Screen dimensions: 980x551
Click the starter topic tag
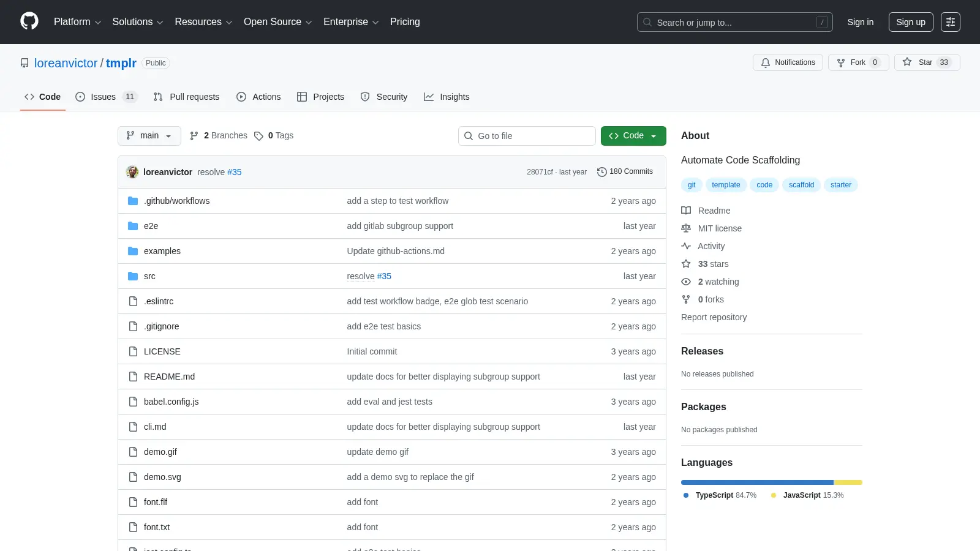[841, 185]
